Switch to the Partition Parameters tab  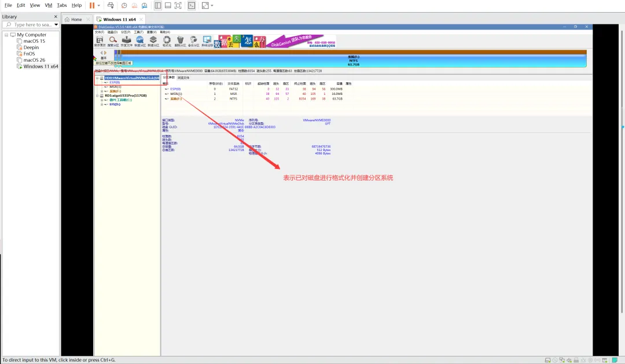pos(168,78)
